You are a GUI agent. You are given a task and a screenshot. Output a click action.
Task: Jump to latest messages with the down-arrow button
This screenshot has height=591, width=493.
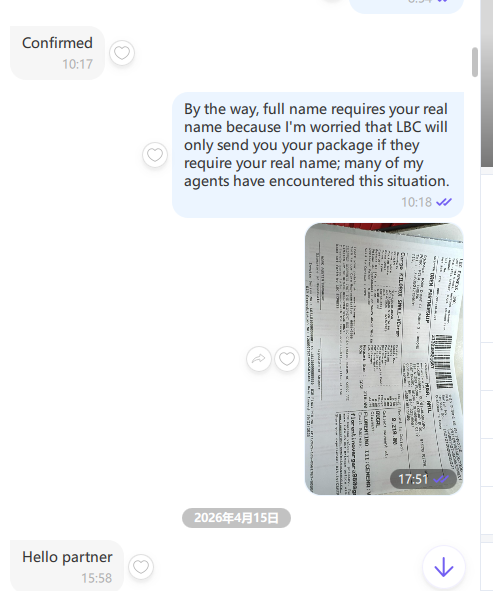pos(444,567)
